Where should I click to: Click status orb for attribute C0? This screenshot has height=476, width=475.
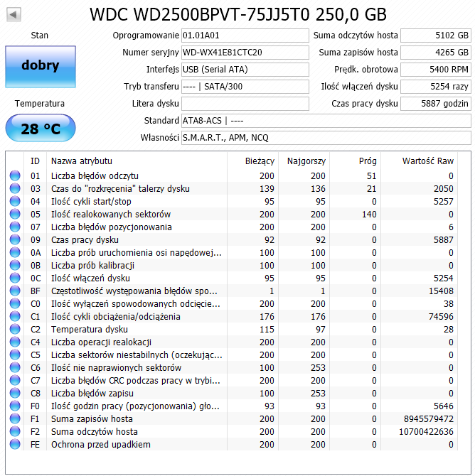(15, 303)
